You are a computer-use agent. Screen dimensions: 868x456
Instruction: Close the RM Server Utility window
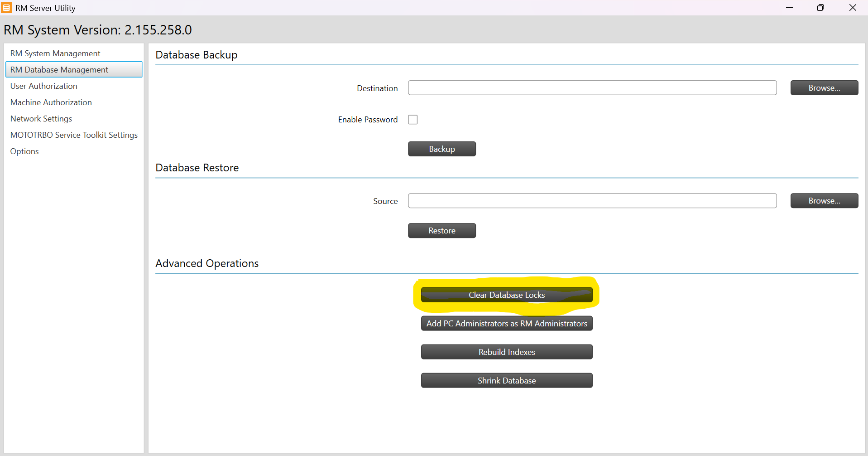853,8
